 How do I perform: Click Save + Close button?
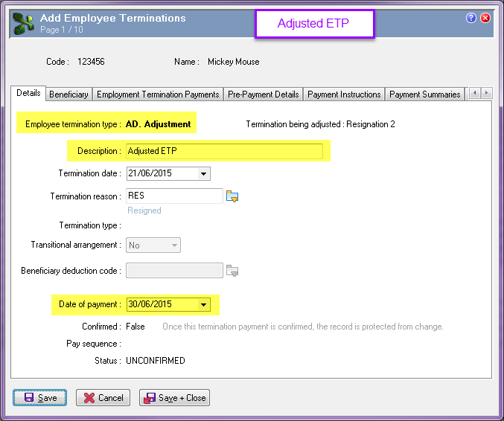click(x=174, y=398)
